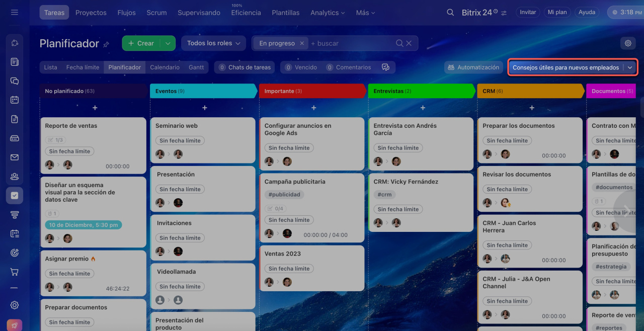The image size is (644, 331).
Task: Click the Automatización button
Action: pos(473,67)
